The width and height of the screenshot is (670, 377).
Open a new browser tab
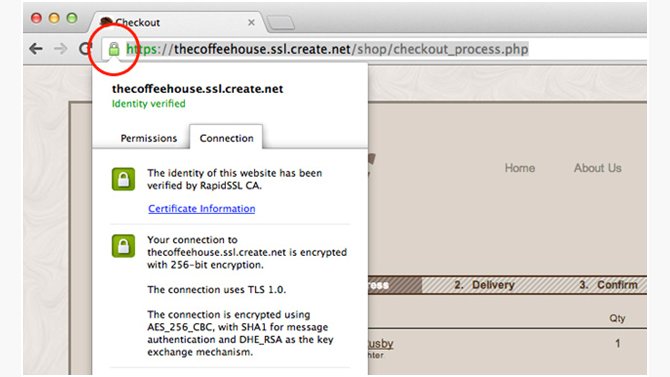pos(280,23)
